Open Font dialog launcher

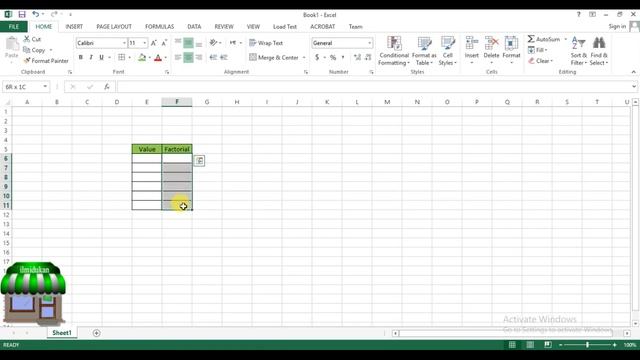[167, 72]
